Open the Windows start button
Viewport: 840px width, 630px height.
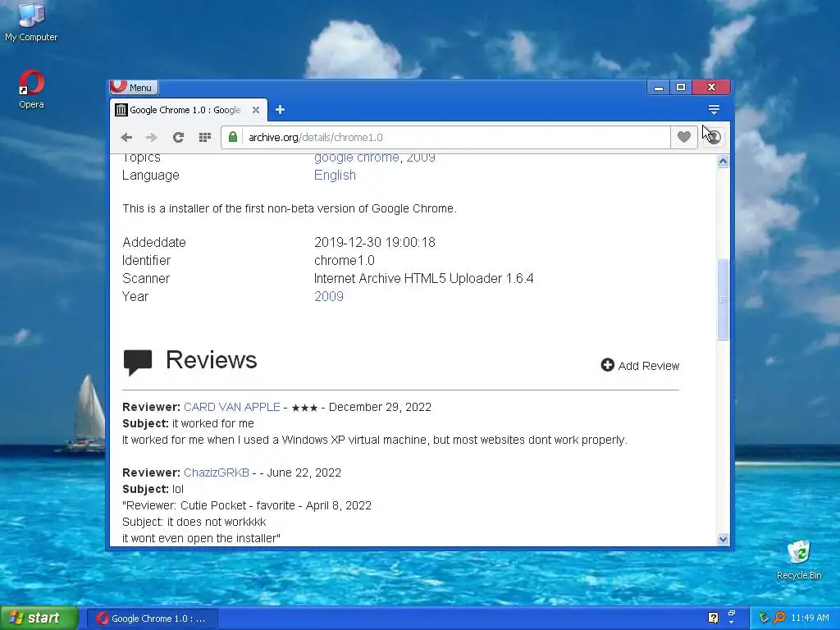pyautogui.click(x=39, y=619)
